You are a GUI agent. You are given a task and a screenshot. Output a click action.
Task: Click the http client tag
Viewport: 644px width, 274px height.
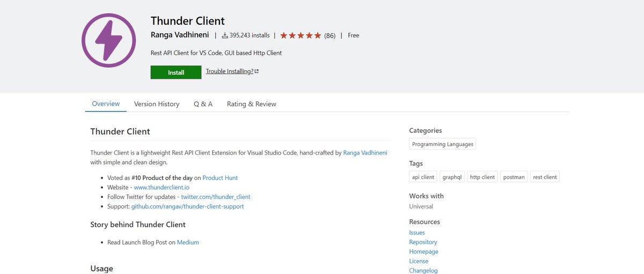coord(482,177)
